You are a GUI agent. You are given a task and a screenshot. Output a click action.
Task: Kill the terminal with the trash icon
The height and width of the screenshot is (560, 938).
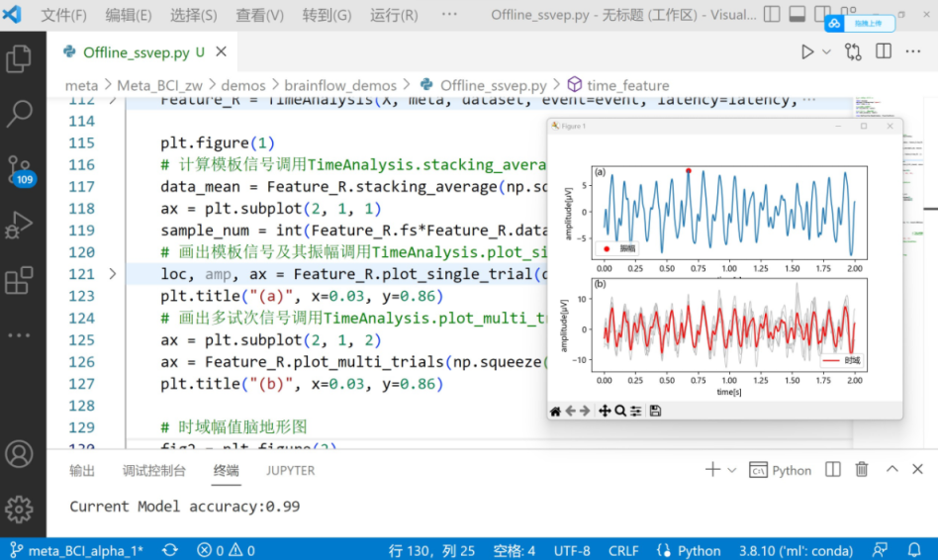pos(862,470)
